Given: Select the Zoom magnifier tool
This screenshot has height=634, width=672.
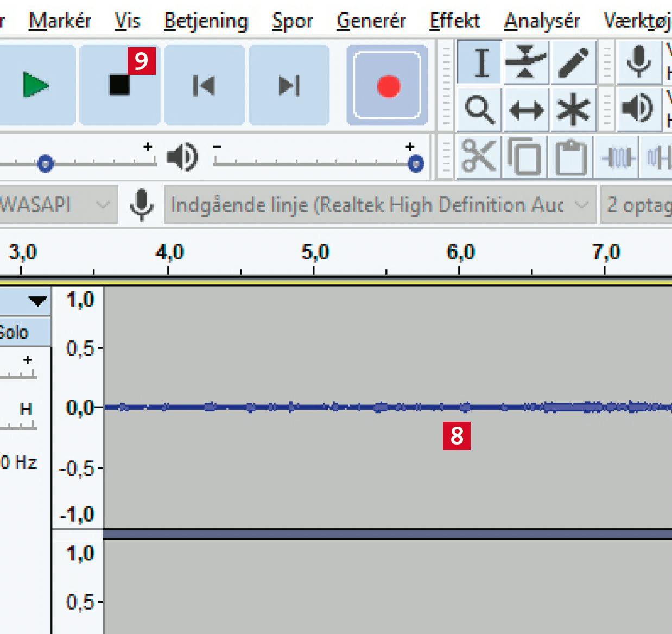Looking at the screenshot, I should (480, 110).
